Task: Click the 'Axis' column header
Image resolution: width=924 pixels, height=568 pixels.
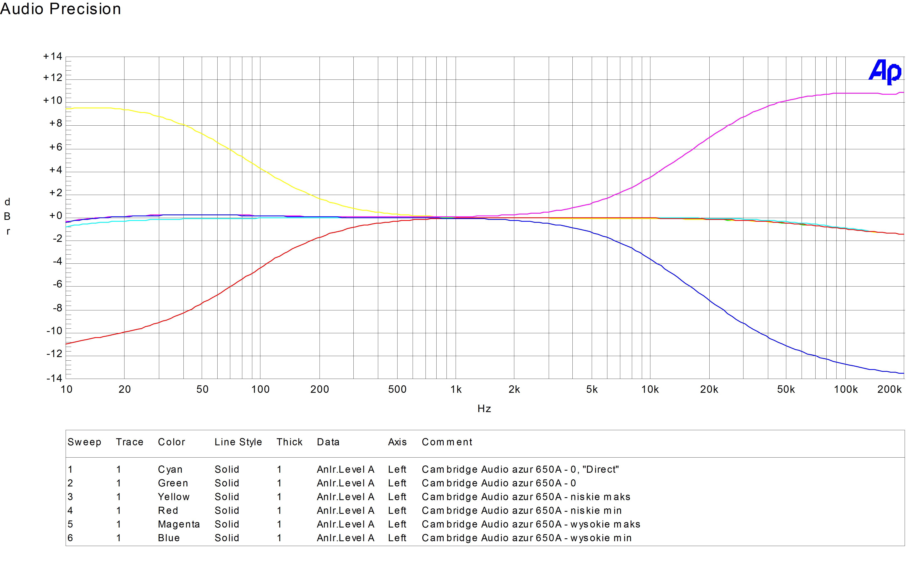Action: click(x=397, y=442)
